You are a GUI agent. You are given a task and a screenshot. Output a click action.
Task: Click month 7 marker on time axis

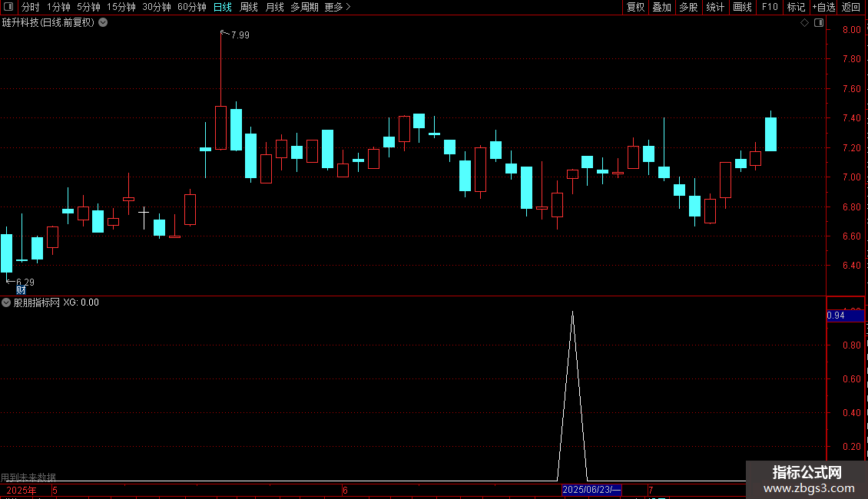point(651,491)
